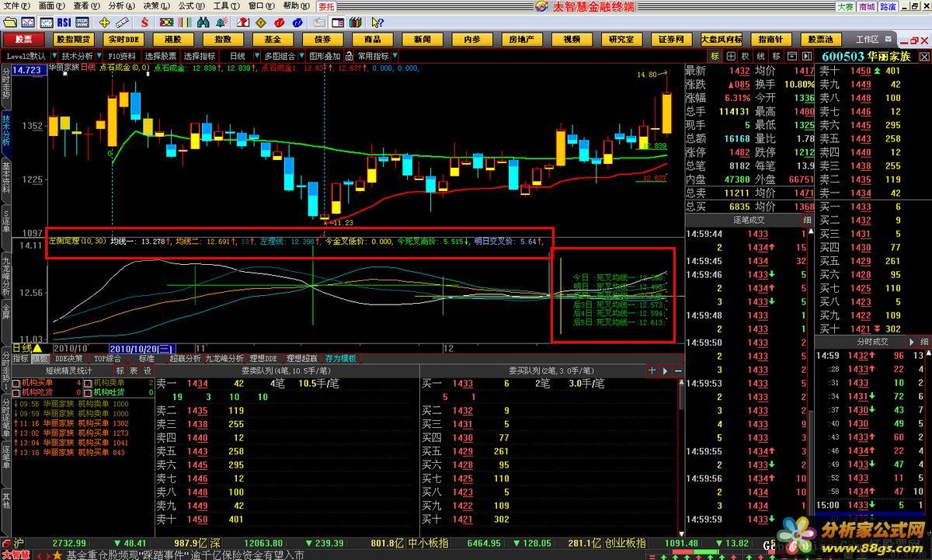Toggle the 机构买单 checkbox

17,383
